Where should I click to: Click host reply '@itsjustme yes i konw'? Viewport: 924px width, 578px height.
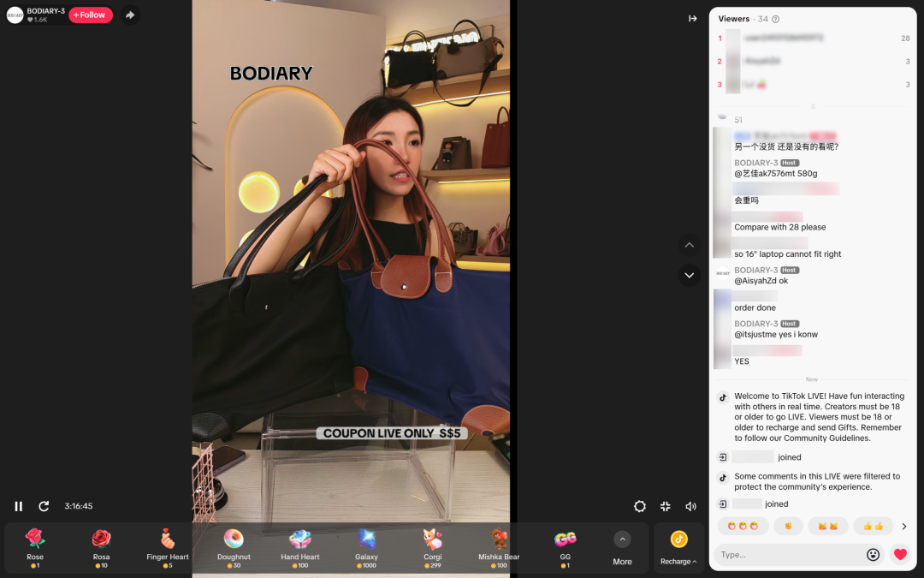click(775, 335)
